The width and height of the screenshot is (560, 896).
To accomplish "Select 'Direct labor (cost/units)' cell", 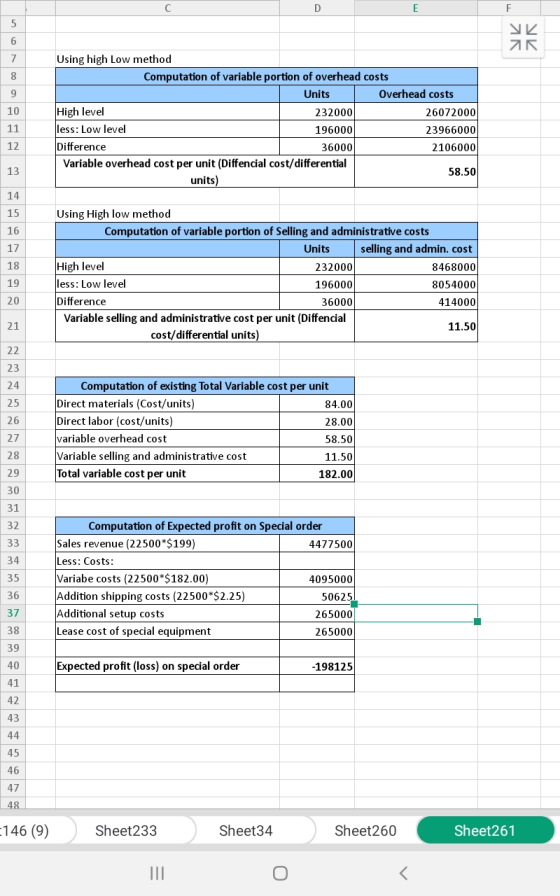I will 167,421.
